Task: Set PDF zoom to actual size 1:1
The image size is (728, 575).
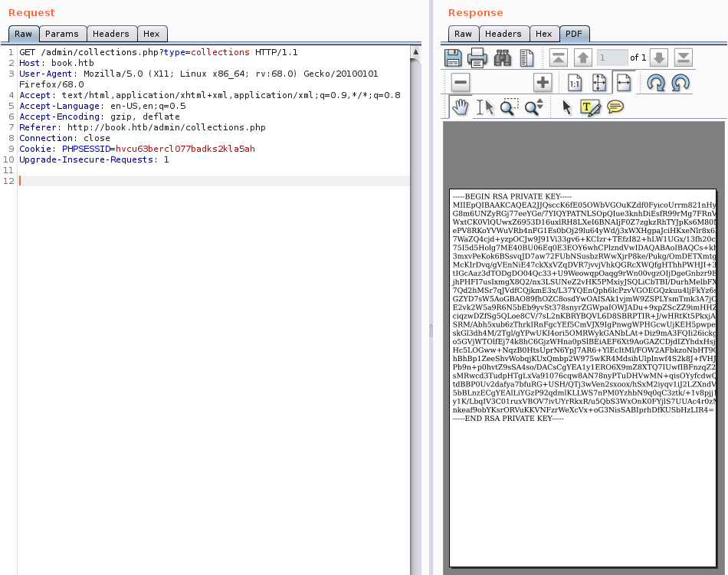Action: click(x=575, y=83)
